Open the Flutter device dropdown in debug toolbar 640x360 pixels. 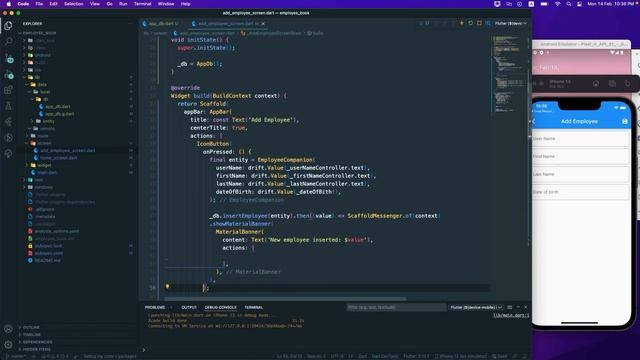511,23
